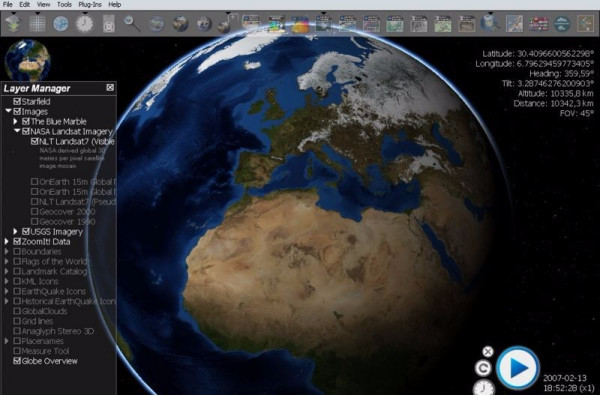This screenshot has width=600, height=395.
Task: Click the small clock button below the C button
Action: coord(483,387)
